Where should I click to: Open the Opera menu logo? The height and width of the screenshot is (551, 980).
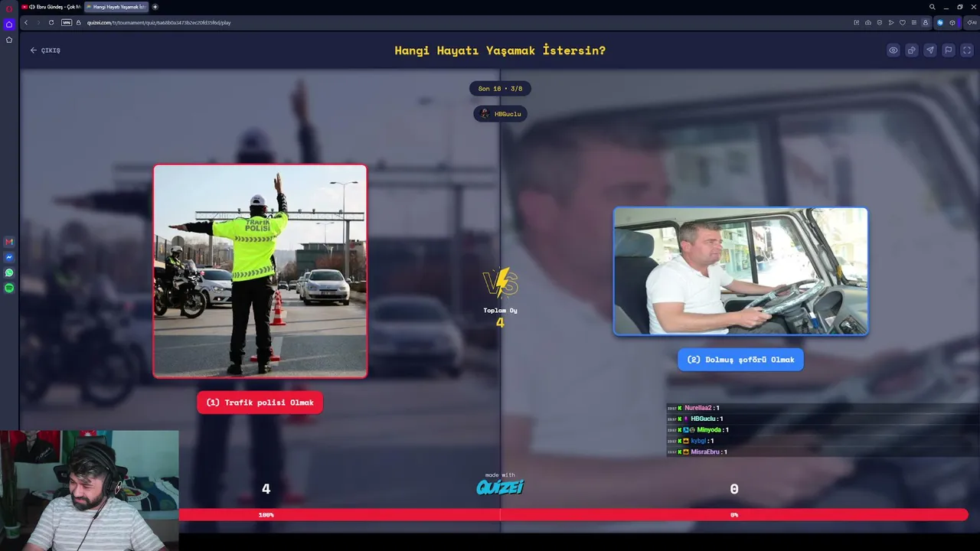coord(9,8)
